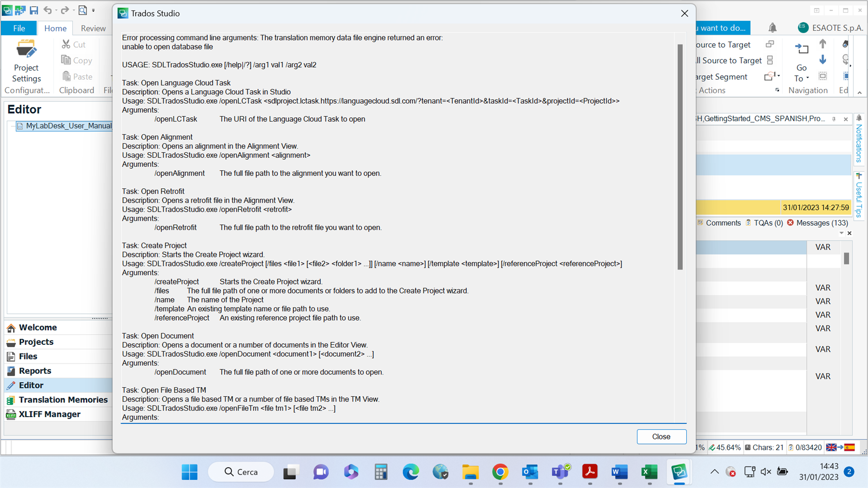Click the puzzle-piece plugins icon in title bar
Image resolution: width=868 pixels, height=488 pixels.
20,10
